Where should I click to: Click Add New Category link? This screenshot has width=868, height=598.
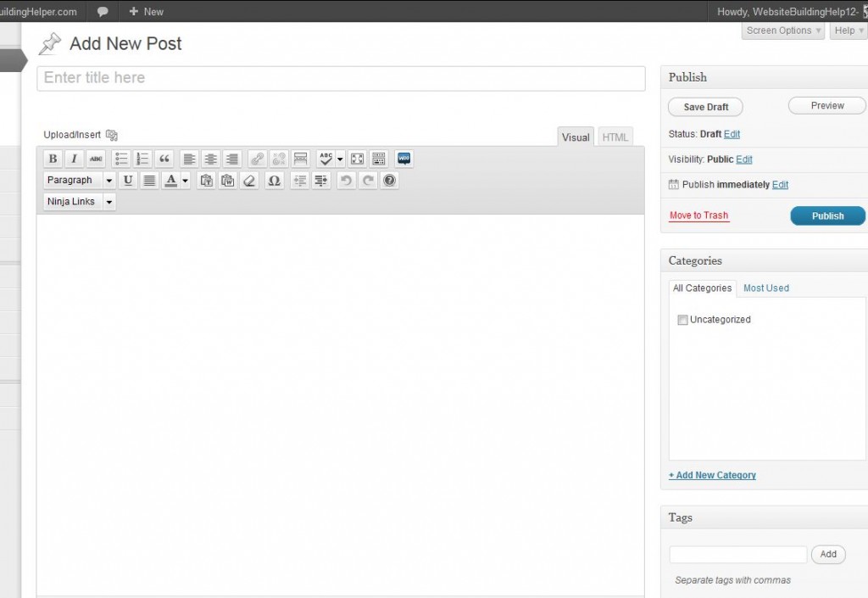[712, 475]
